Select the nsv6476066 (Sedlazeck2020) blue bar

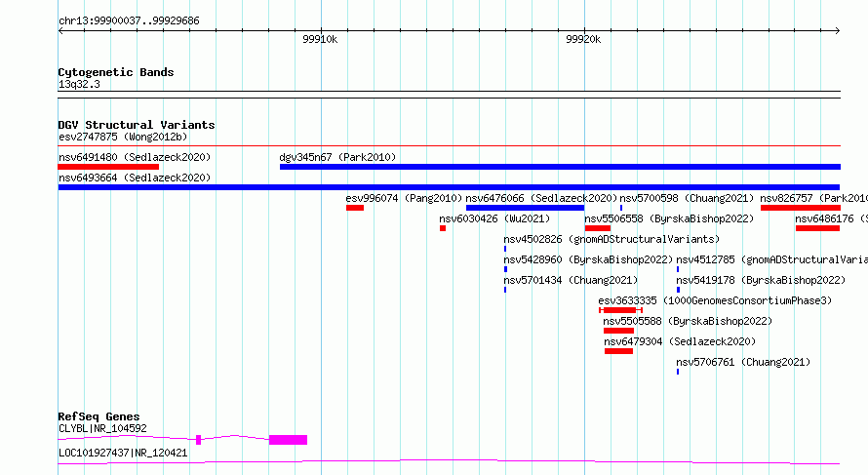[525, 208]
